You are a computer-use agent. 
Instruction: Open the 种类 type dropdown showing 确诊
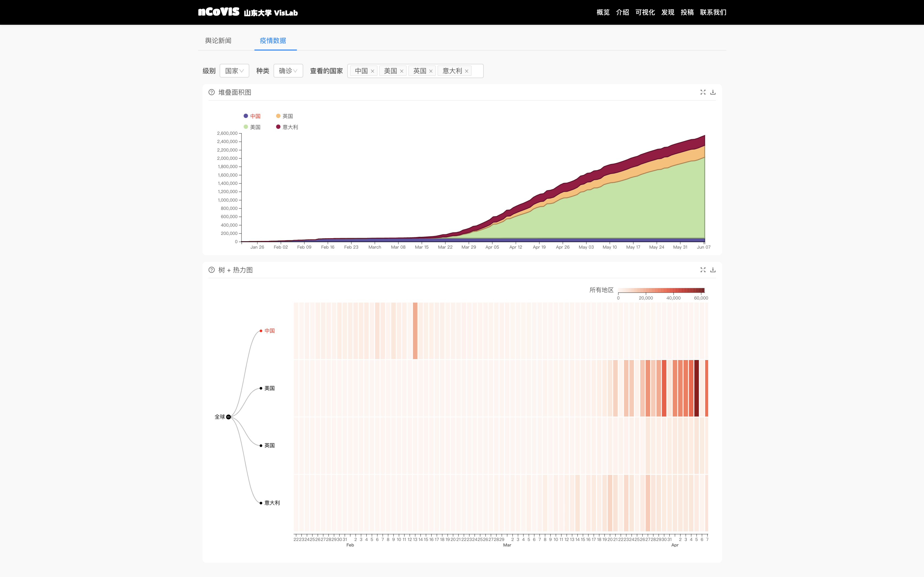pyautogui.click(x=288, y=71)
